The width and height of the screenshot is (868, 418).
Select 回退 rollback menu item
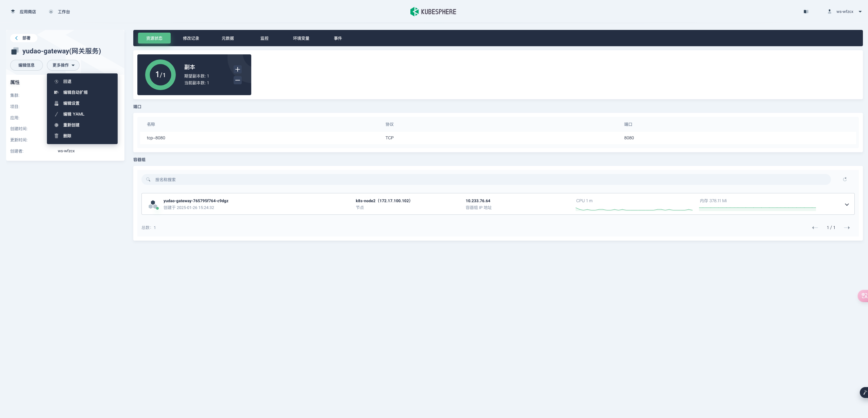tap(82, 82)
